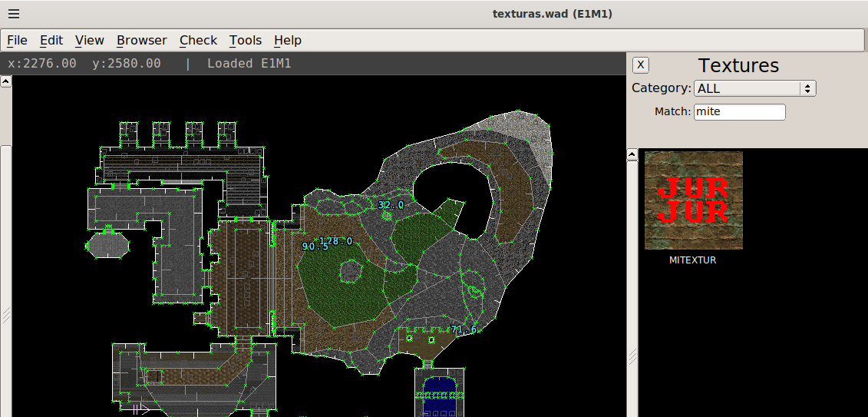The height and width of the screenshot is (417, 868).
Task: Open the View menu
Action: pos(90,41)
